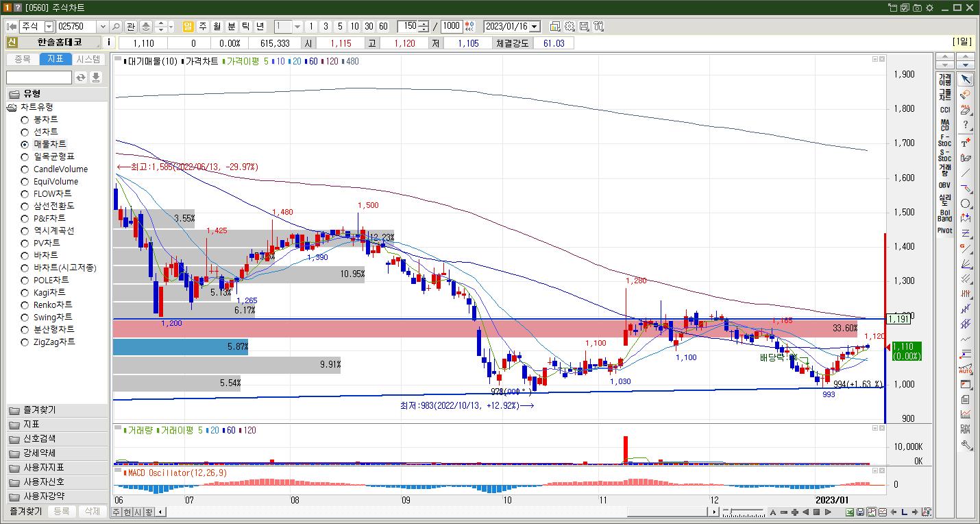Click the refresh icon in left panel

pos(81,78)
